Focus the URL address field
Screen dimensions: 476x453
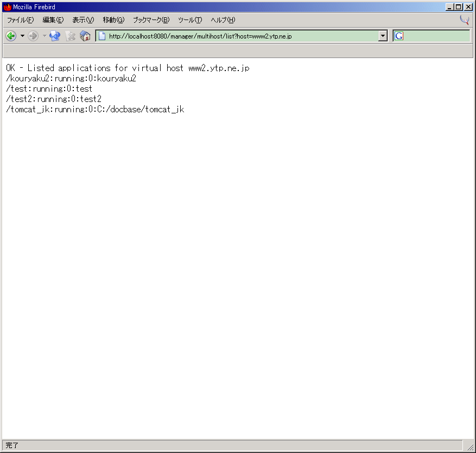click(243, 36)
